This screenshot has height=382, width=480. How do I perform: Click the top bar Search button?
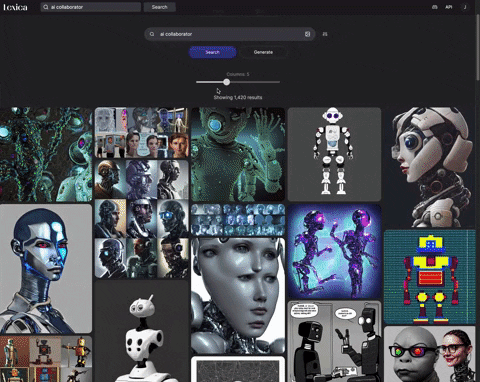160,7
